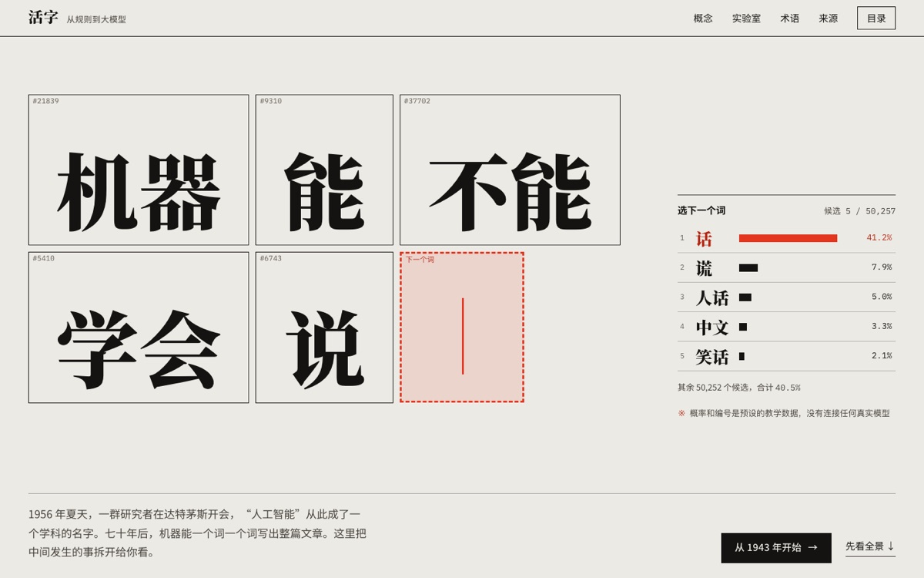This screenshot has width=924, height=578.
Task: Choose candidate 中文
Action: point(786,327)
